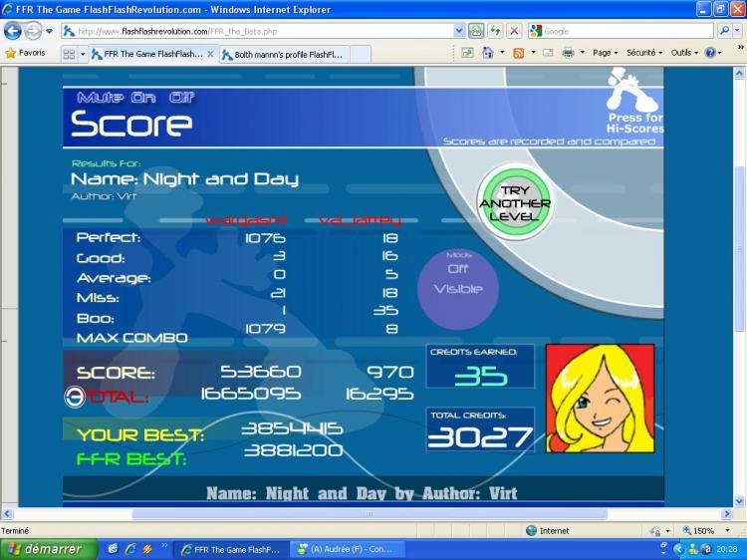Click the home page icon
Viewport: 747px width, 560px height.
489,53
